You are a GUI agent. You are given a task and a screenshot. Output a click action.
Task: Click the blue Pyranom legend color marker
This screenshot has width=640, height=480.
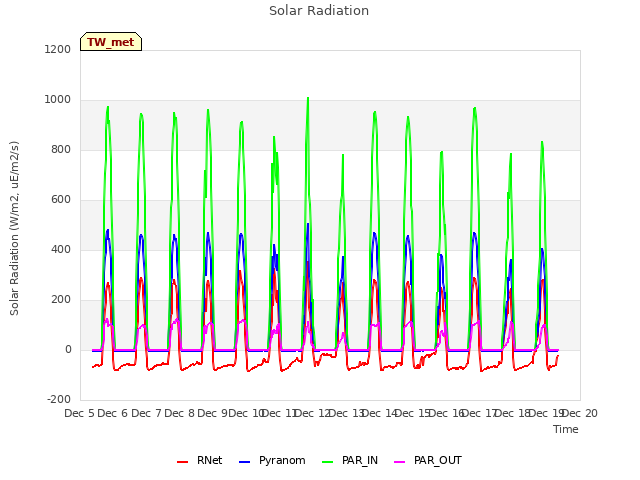[244, 462]
